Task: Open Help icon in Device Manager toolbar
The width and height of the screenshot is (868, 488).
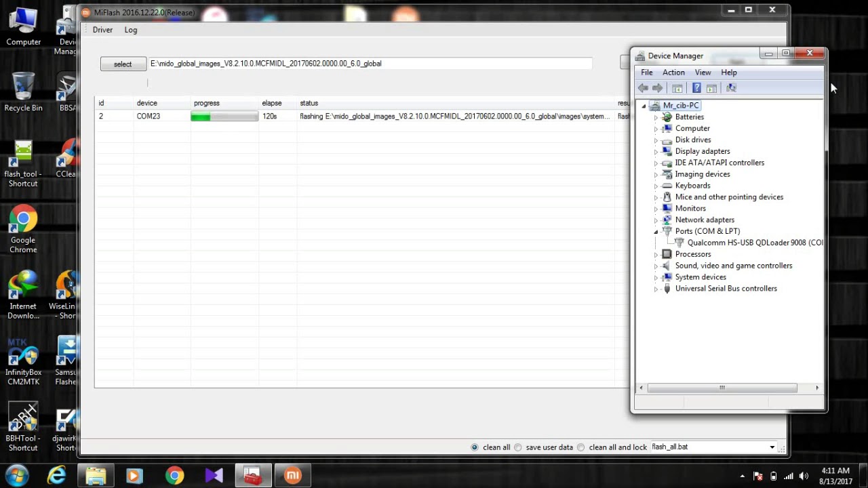Action: (696, 88)
